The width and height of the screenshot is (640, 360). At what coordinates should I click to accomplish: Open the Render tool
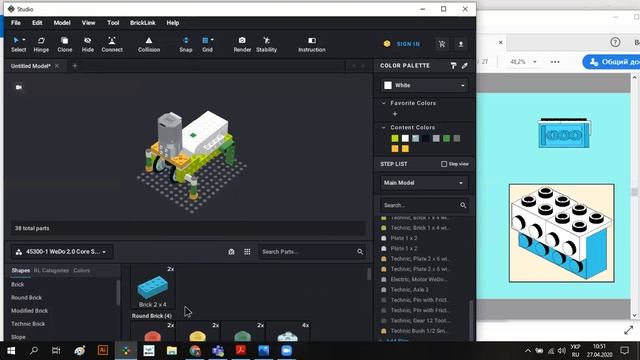pos(242,44)
